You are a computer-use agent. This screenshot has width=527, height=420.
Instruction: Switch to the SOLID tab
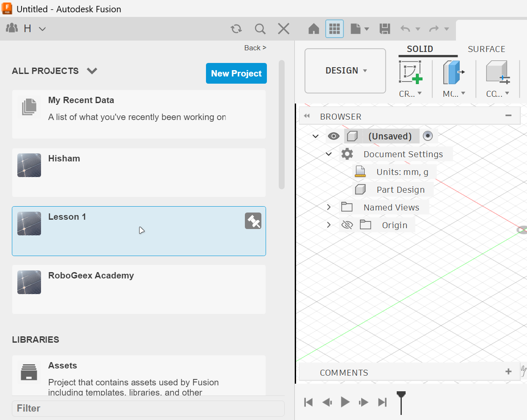pyautogui.click(x=420, y=49)
